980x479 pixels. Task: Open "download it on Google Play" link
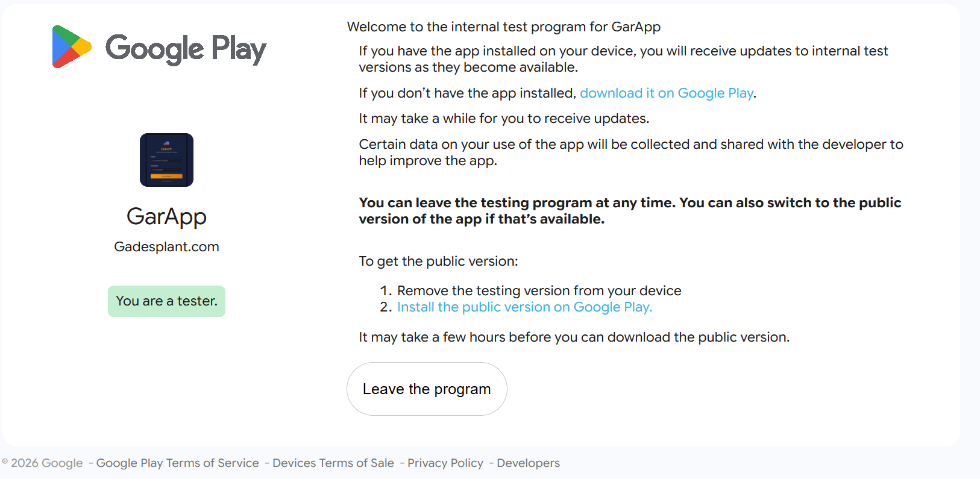pos(666,93)
